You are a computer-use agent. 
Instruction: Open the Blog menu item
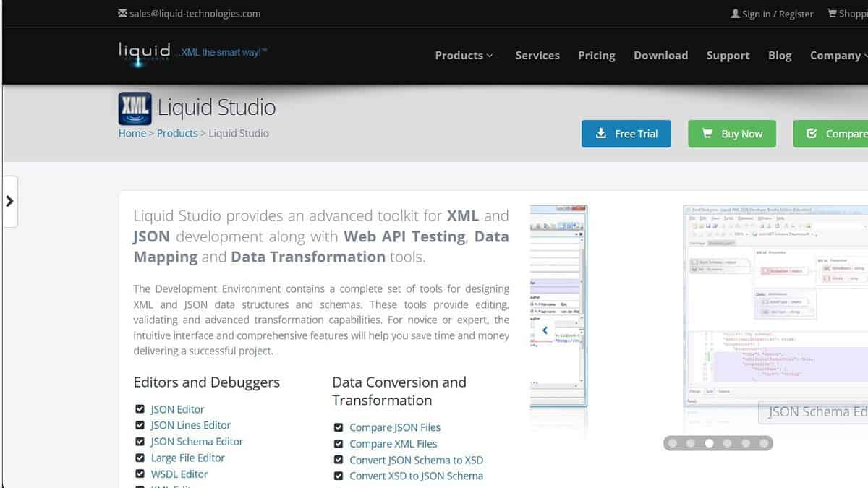[780, 56]
